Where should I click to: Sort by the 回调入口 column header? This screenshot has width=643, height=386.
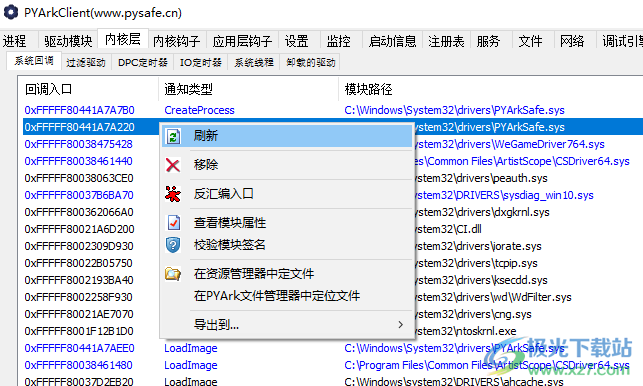tap(88, 89)
